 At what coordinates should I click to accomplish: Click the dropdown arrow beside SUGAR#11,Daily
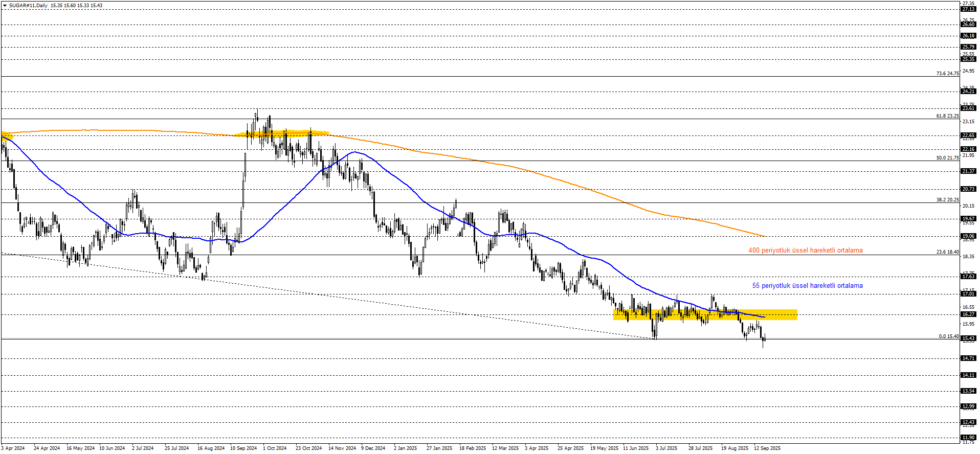(5, 6)
